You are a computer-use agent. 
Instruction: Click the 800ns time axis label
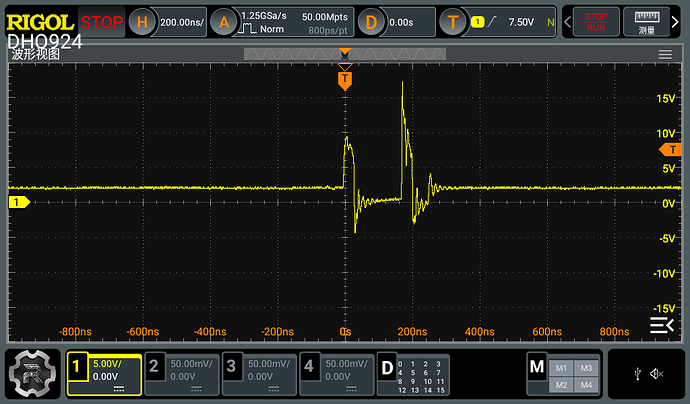tap(614, 331)
